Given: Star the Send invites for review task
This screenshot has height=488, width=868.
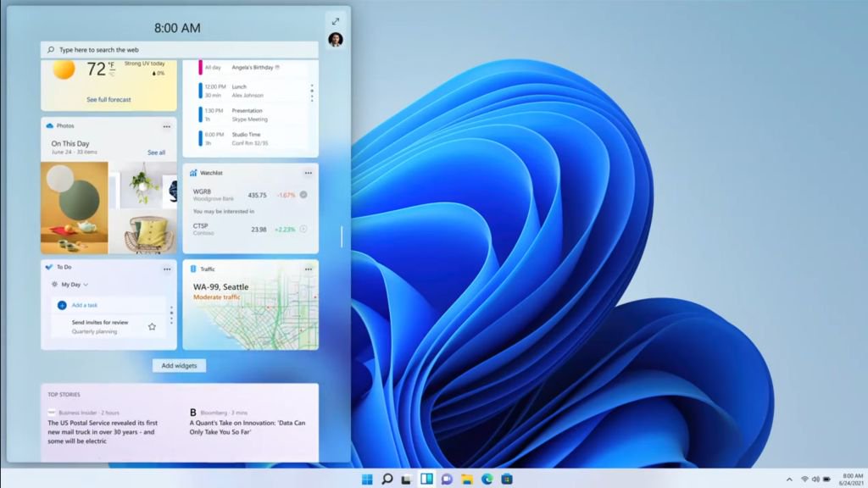Looking at the screenshot, I should click(x=152, y=326).
